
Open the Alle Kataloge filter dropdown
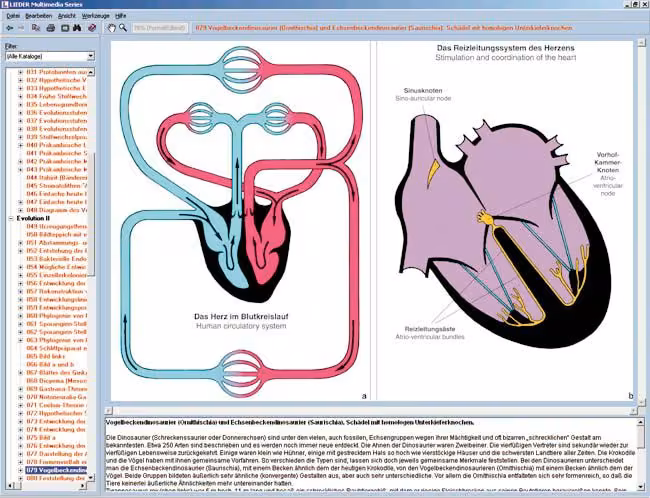coord(91,56)
